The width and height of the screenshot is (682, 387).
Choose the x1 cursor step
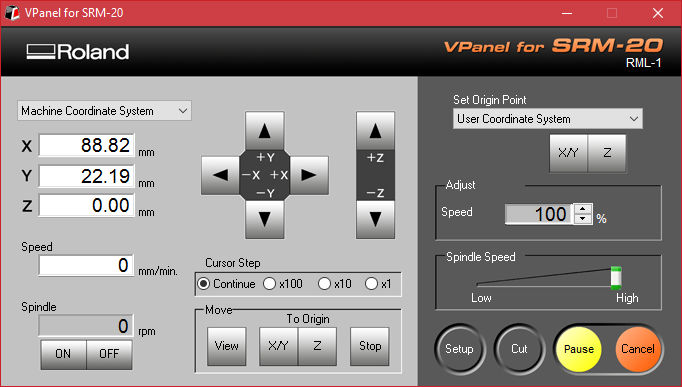pyautogui.click(x=378, y=284)
